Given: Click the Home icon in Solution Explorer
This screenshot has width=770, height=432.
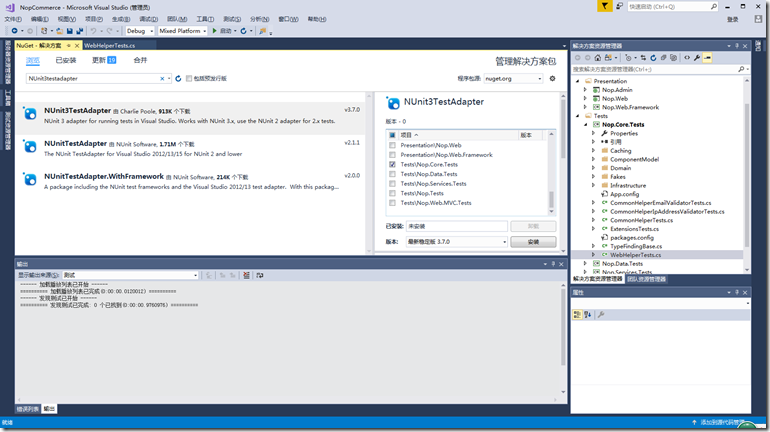Looking at the screenshot, I should 598,58.
